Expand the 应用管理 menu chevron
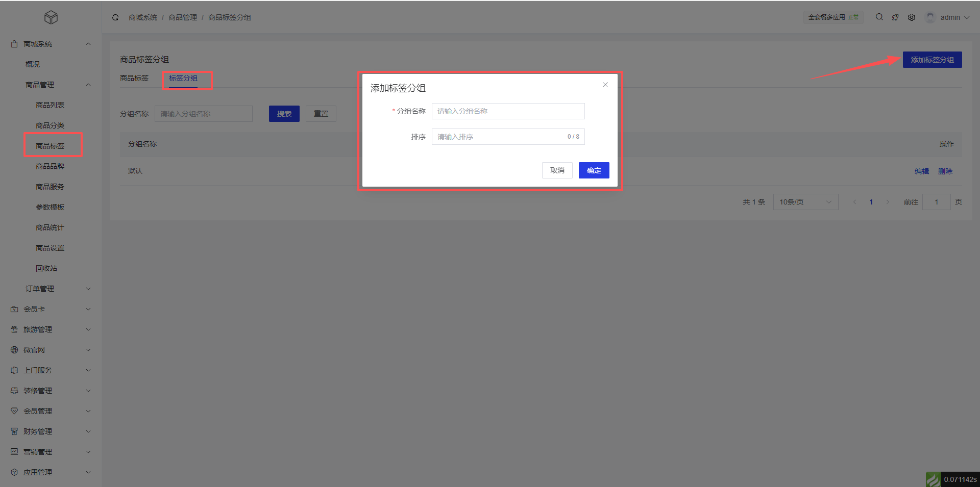 pyautogui.click(x=88, y=472)
